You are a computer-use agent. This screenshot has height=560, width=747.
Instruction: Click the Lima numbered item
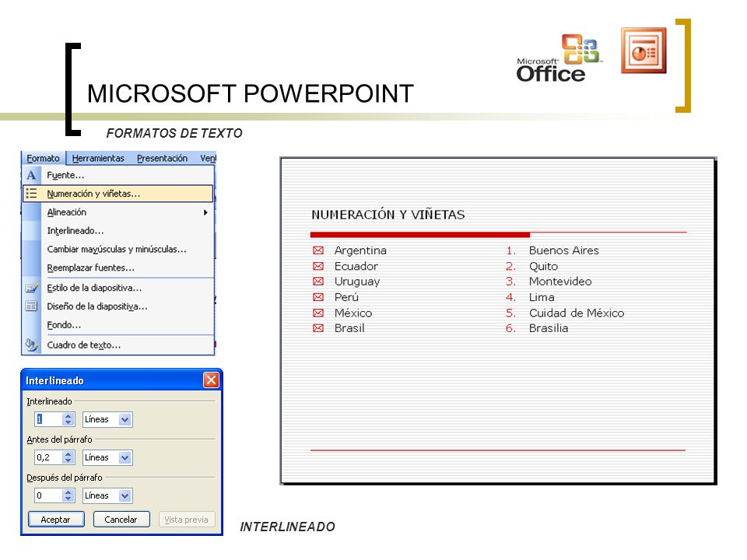point(542,297)
